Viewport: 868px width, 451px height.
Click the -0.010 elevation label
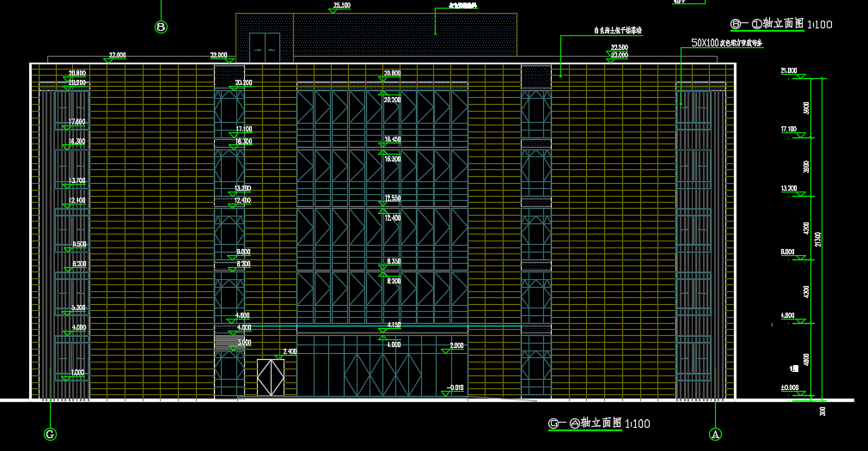455,388
